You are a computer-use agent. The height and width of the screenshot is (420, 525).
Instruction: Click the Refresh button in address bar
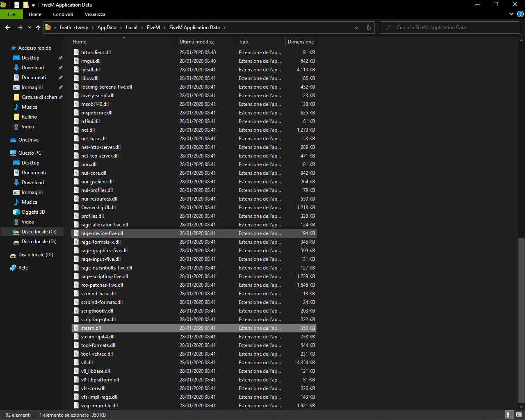point(368,27)
